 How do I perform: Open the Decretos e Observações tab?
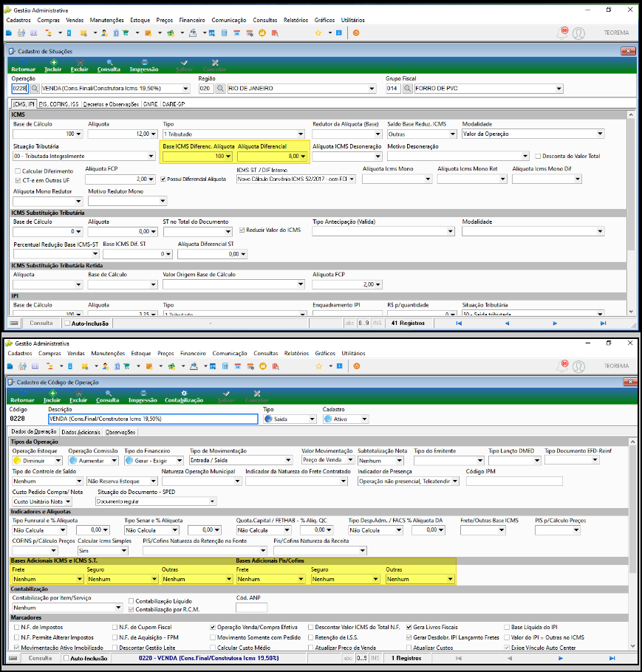[x=111, y=104]
